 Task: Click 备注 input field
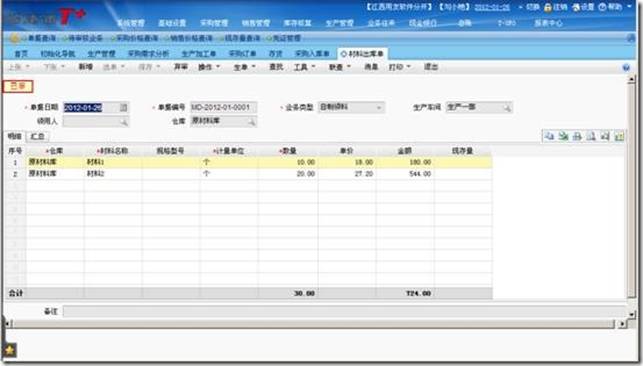(x=344, y=311)
